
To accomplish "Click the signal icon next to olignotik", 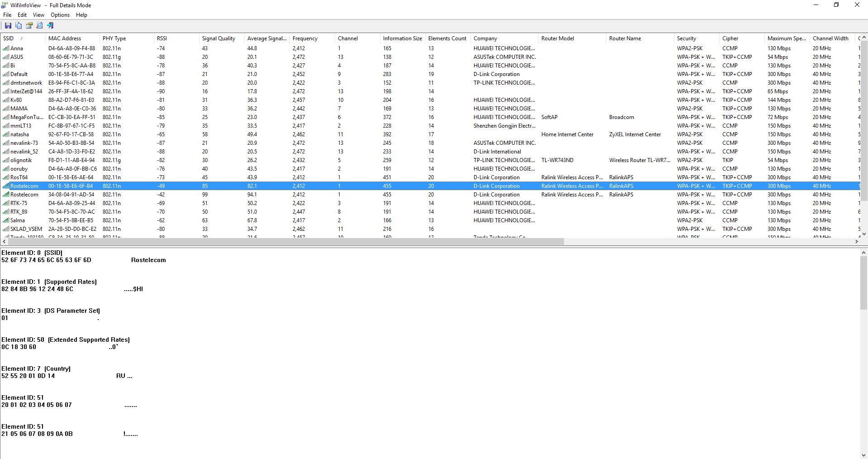I will tap(6, 160).
